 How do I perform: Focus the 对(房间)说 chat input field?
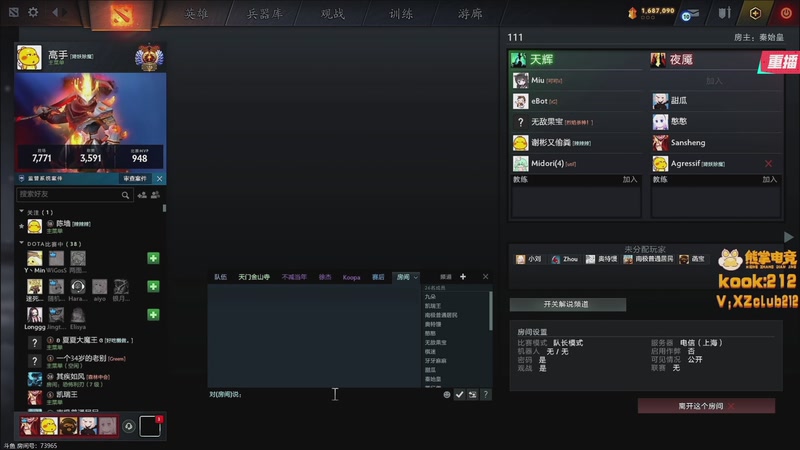click(324, 394)
